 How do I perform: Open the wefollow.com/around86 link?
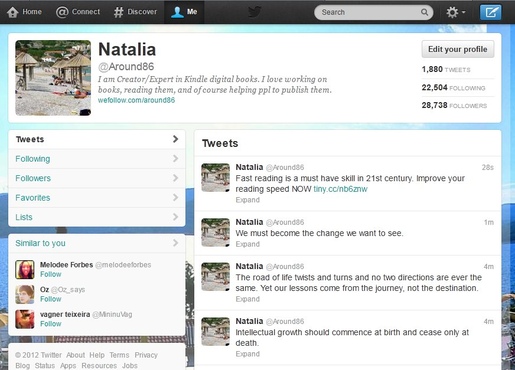point(136,100)
